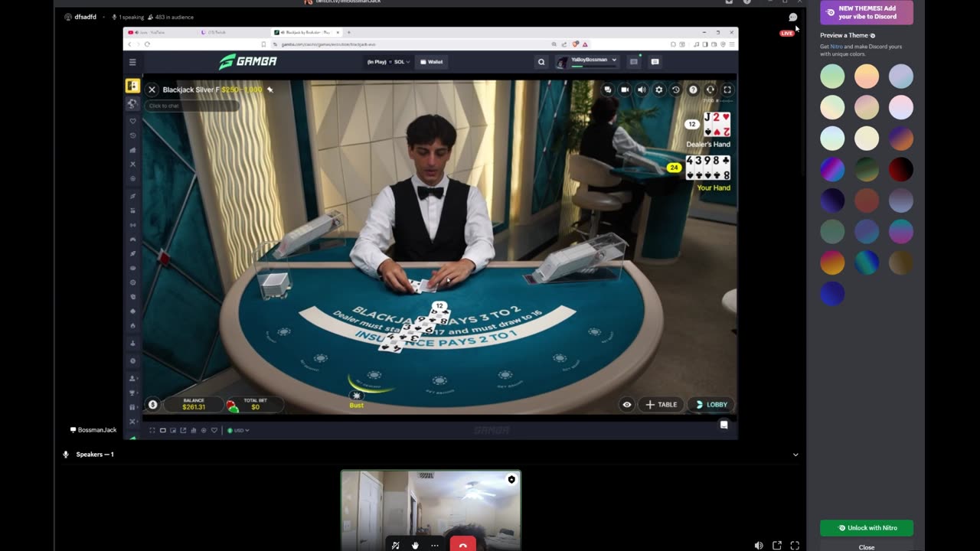Click the BossmanJack stream label
980x551 pixels.
pos(93,430)
